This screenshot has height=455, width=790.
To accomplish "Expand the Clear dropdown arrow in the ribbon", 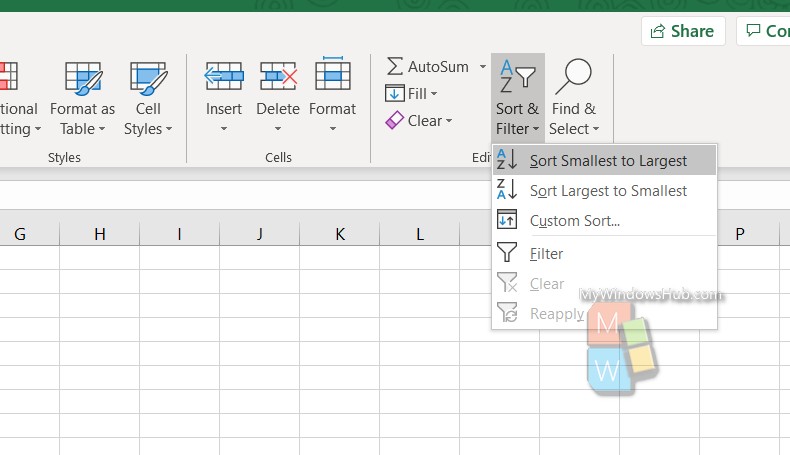I will click(448, 121).
